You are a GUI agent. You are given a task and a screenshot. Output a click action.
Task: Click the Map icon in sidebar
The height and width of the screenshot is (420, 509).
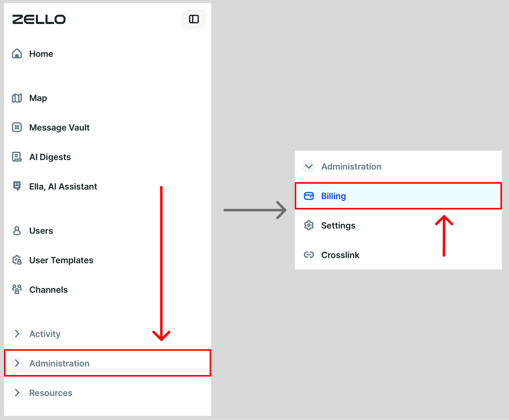point(17,98)
